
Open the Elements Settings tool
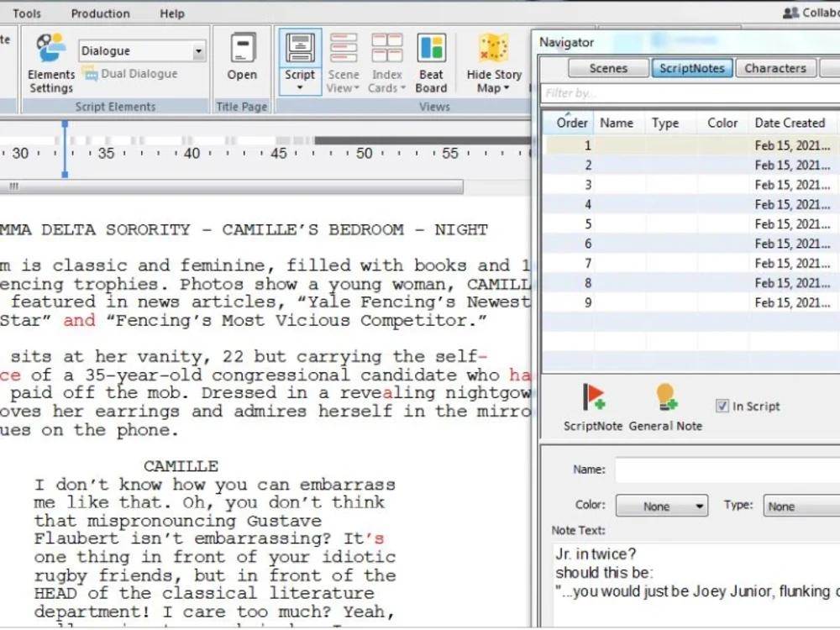click(51, 63)
